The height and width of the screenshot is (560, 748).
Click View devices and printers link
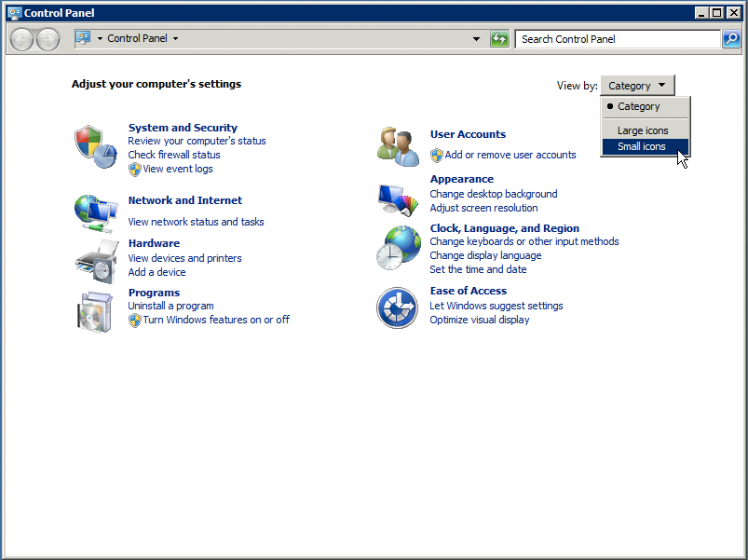click(x=184, y=258)
